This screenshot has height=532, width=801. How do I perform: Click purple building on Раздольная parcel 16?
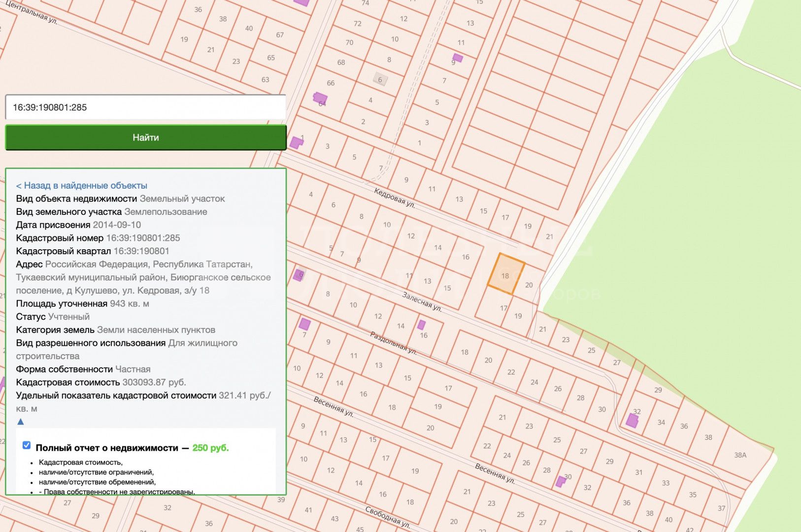tap(422, 325)
